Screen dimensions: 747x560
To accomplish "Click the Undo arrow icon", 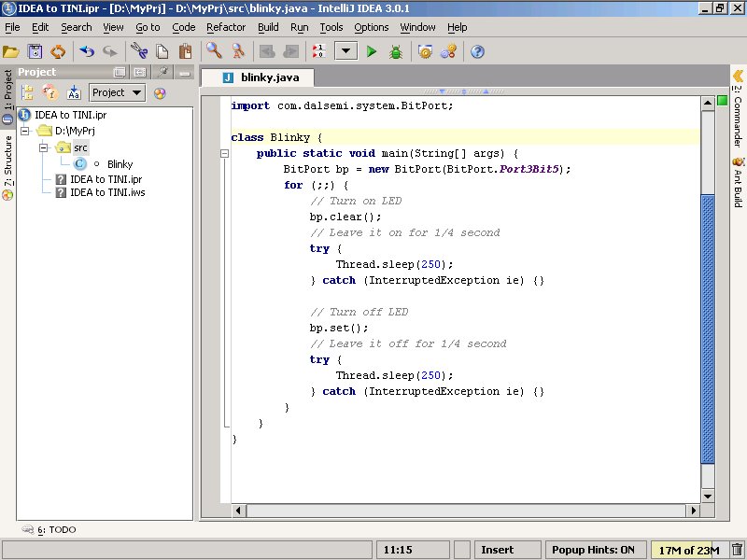I will 87,51.
